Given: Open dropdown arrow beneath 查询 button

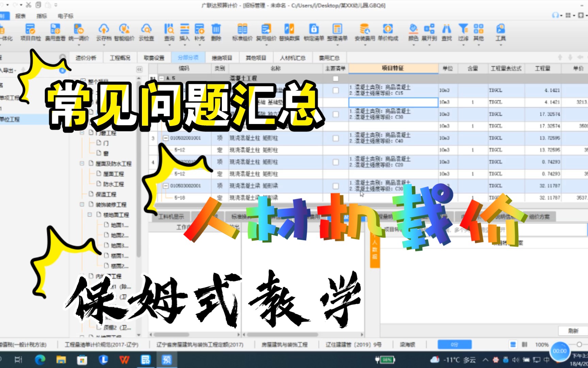Looking at the screenshot, I should 169,45.
